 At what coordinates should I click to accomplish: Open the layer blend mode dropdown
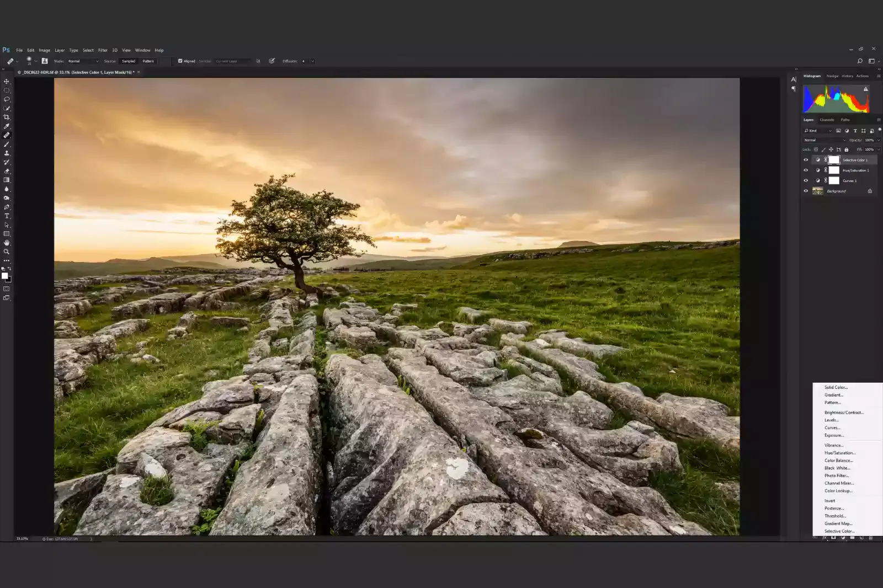point(825,140)
